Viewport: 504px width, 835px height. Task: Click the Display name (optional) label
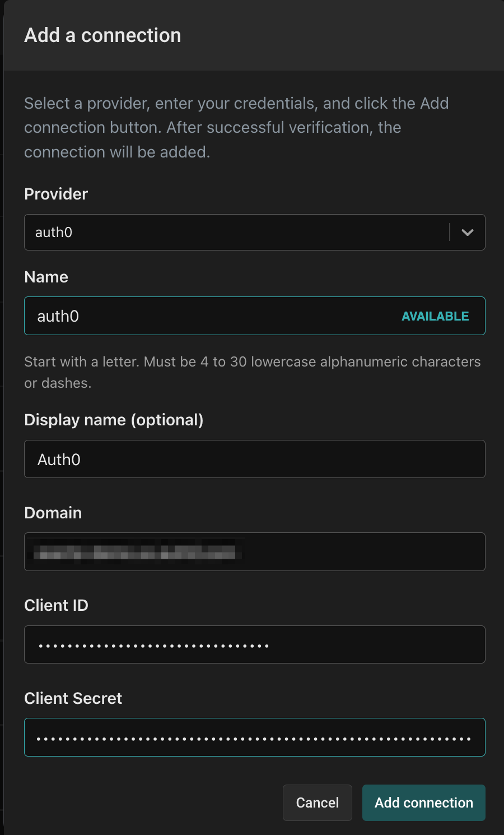coord(114,420)
